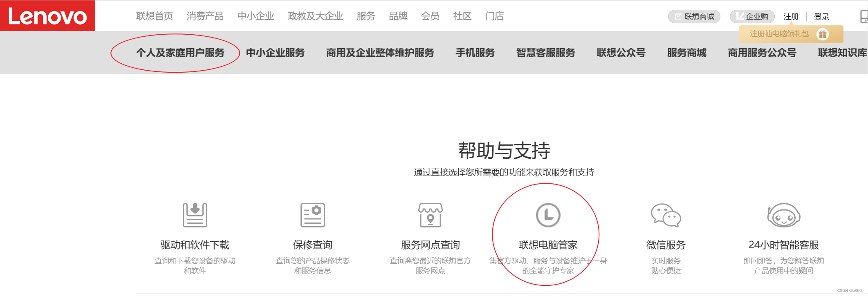Screen dimensions: 868x296
Task: Open the 24小时智能客服 title link
Action: tap(784, 245)
